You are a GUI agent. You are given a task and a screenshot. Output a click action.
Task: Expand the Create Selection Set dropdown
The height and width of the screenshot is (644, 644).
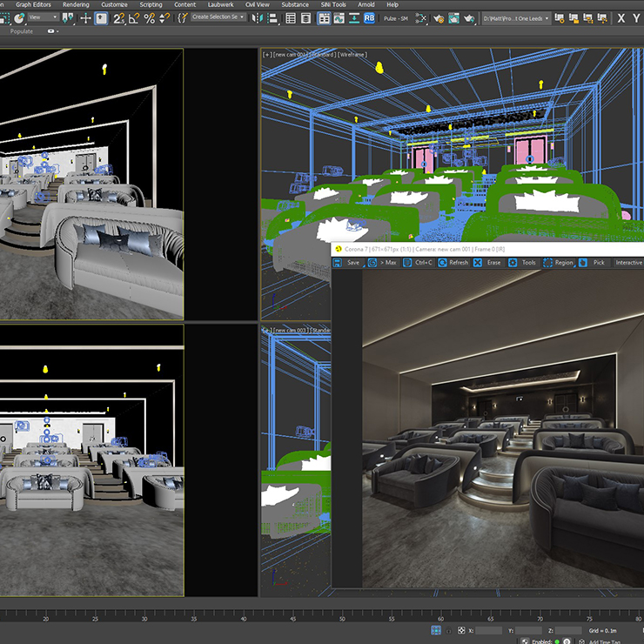[x=218, y=17]
